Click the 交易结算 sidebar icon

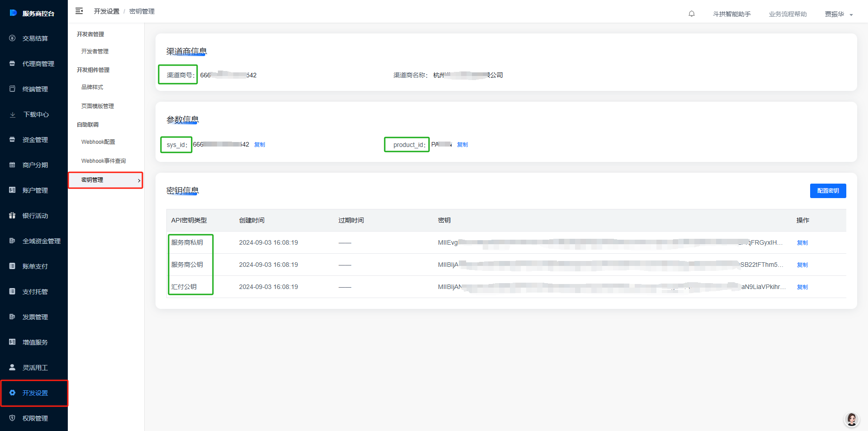[x=12, y=38]
